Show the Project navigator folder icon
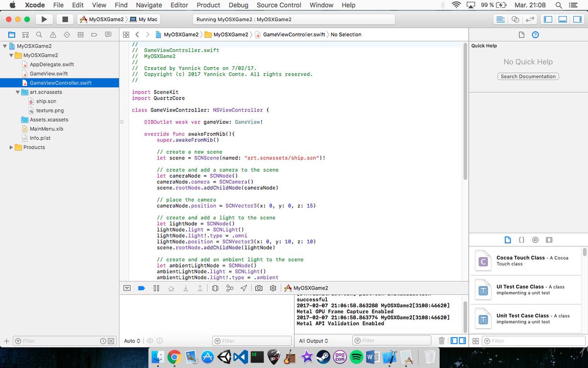This screenshot has height=368, width=588. pyautogui.click(x=11, y=35)
